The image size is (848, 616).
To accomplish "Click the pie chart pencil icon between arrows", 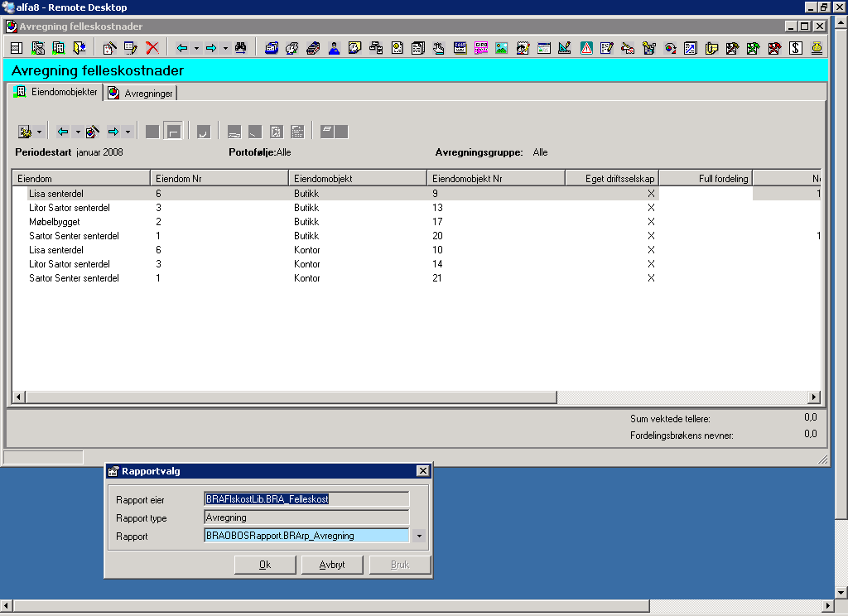I will pyautogui.click(x=93, y=132).
